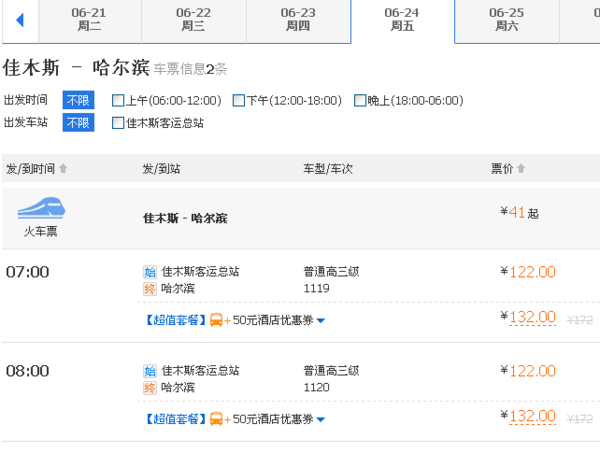This screenshot has width=600, height=453.
Task: Select the 06-25 周六 date tab
Action: (x=507, y=20)
